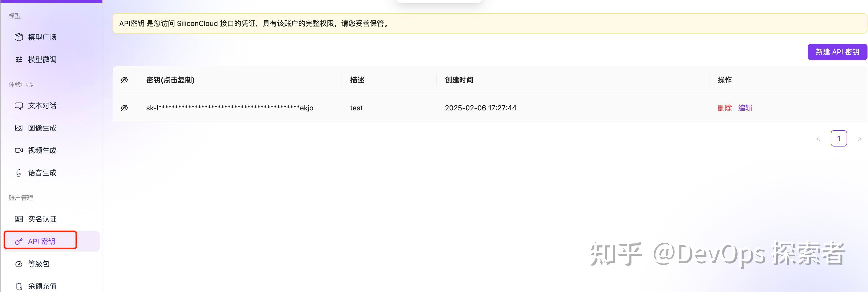This screenshot has width=868, height=292.
Task: Click the 文本对话 chat bubble icon
Action: coord(19,105)
